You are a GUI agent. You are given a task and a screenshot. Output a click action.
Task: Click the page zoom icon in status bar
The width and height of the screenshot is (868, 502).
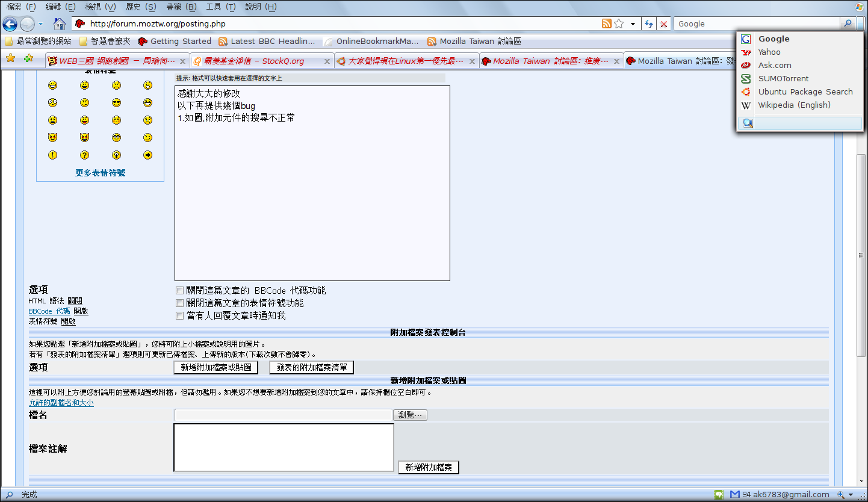841,495
